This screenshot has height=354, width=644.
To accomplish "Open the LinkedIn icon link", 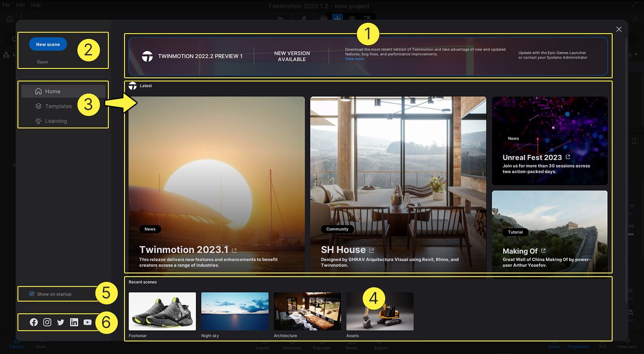I will [x=74, y=322].
